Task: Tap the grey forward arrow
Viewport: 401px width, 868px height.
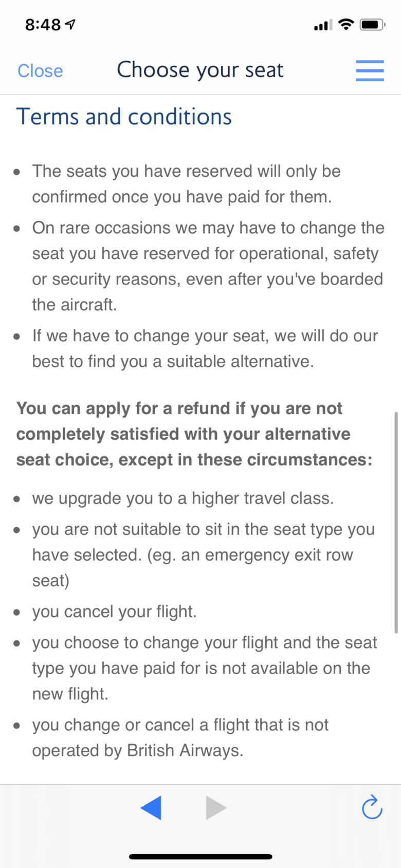Action: click(x=216, y=807)
